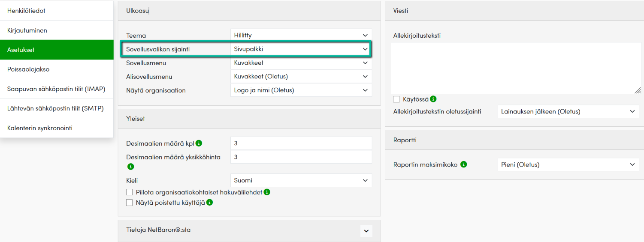This screenshot has width=644, height=242.
Task: Click the Desimaalien määrä kpl input field
Action: tap(301, 143)
